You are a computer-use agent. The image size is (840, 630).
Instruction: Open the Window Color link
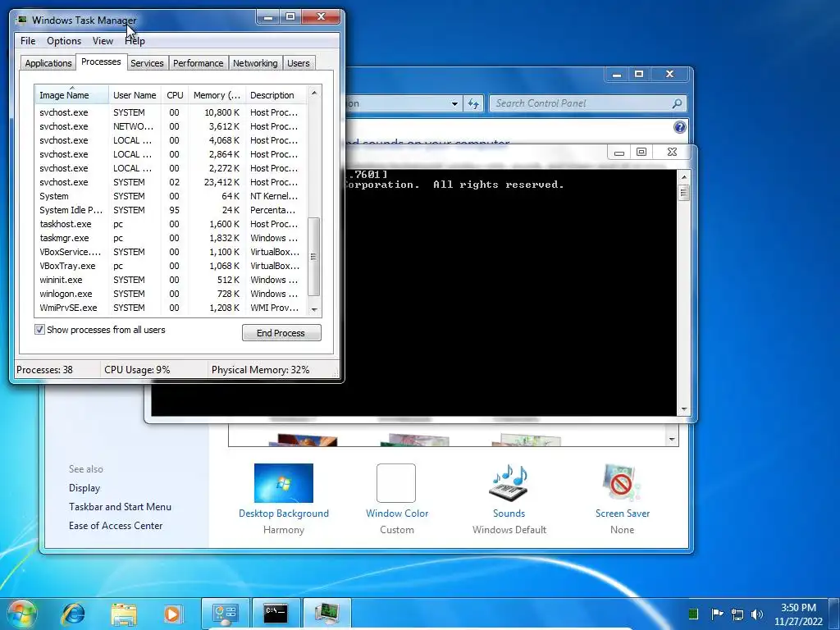(x=397, y=514)
